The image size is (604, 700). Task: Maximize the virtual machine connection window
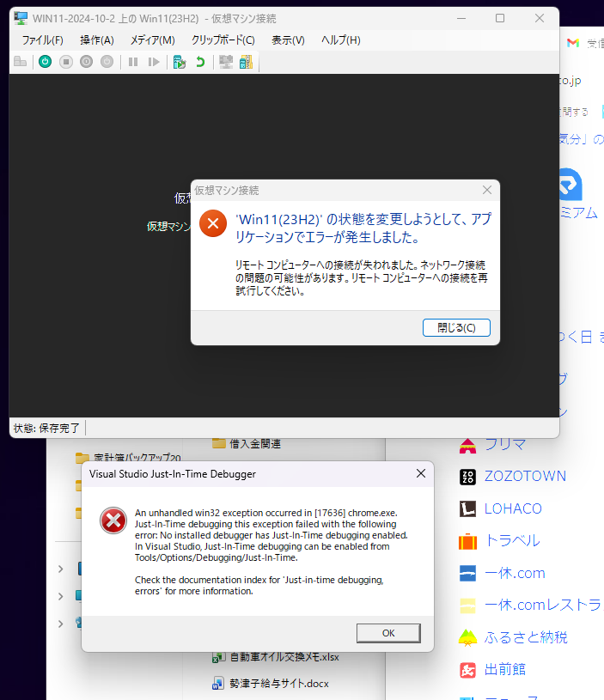500,18
